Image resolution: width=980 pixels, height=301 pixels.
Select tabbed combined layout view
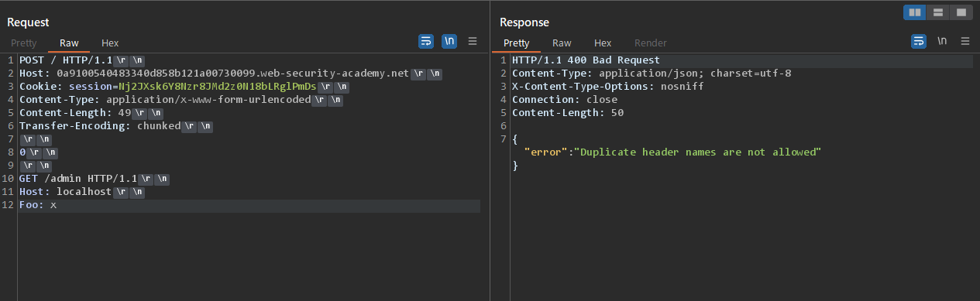pos(961,12)
